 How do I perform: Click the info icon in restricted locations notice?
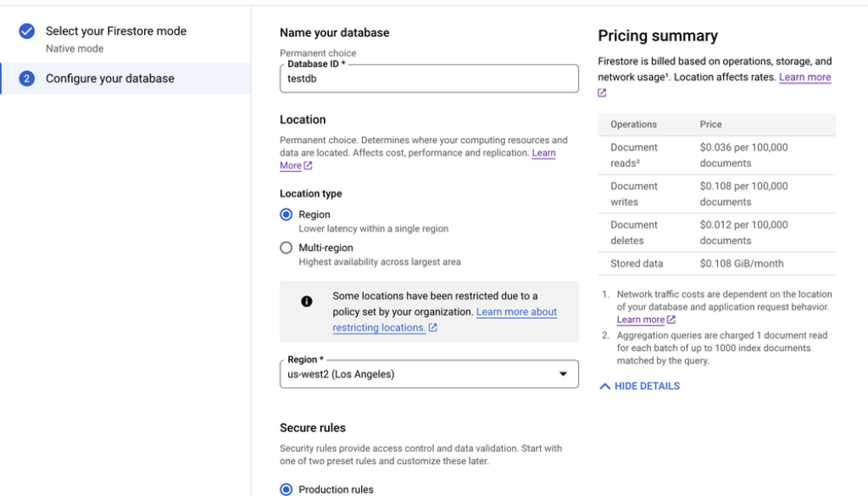click(307, 301)
